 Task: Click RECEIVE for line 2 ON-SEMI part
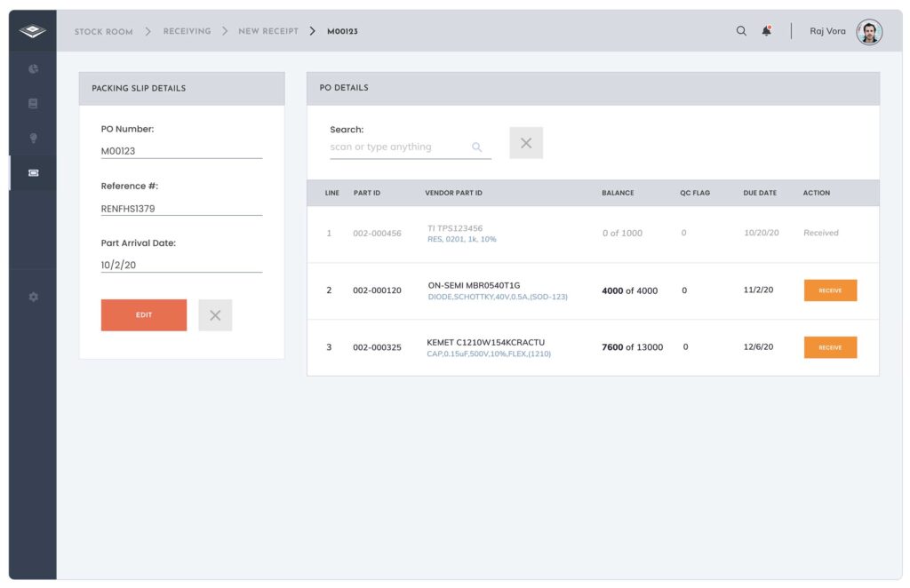(x=830, y=290)
